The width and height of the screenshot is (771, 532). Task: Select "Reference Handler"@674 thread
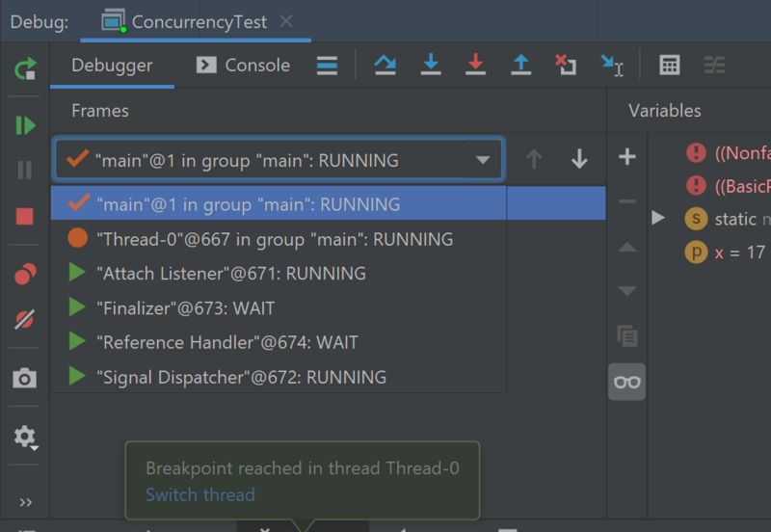[x=279, y=343]
